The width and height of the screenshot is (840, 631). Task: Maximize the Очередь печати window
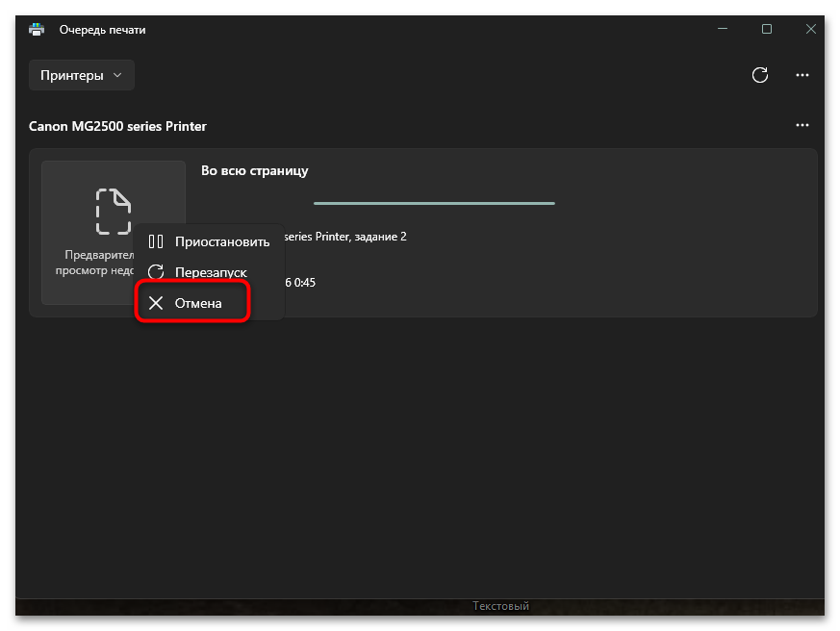pyautogui.click(x=767, y=29)
